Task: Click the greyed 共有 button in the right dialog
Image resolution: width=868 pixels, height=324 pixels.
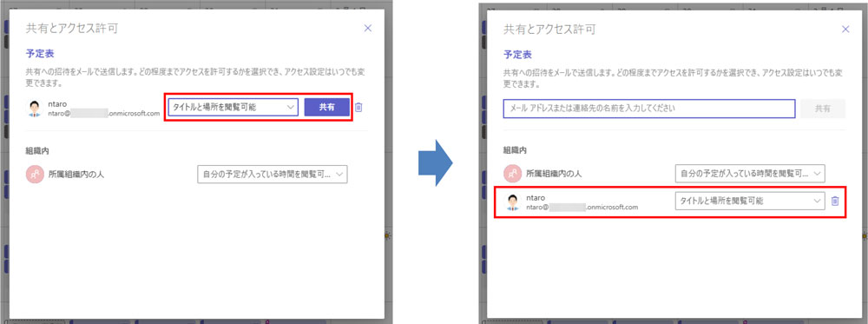Action: pos(823,109)
